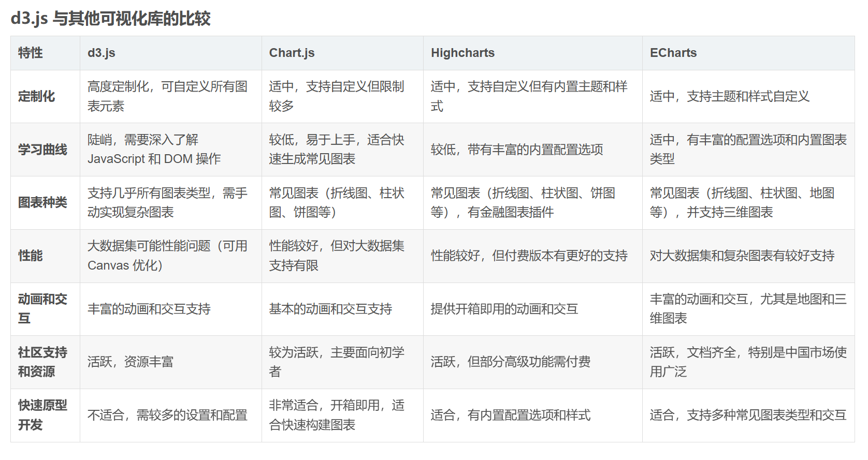Viewport: 868px width, 460px height.
Task: Click cell '适合，支持多种常见图表类型和交互'
Action: click(x=748, y=415)
